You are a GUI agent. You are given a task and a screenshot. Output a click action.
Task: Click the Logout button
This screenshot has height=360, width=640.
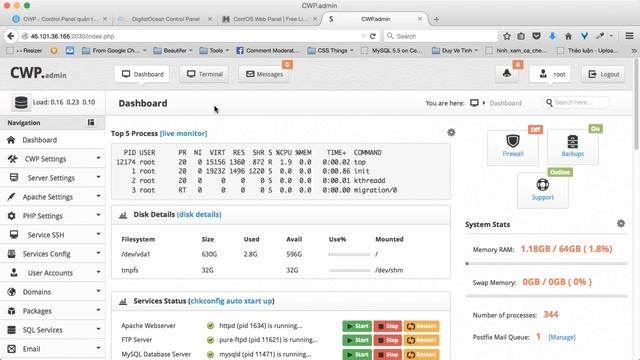603,74
